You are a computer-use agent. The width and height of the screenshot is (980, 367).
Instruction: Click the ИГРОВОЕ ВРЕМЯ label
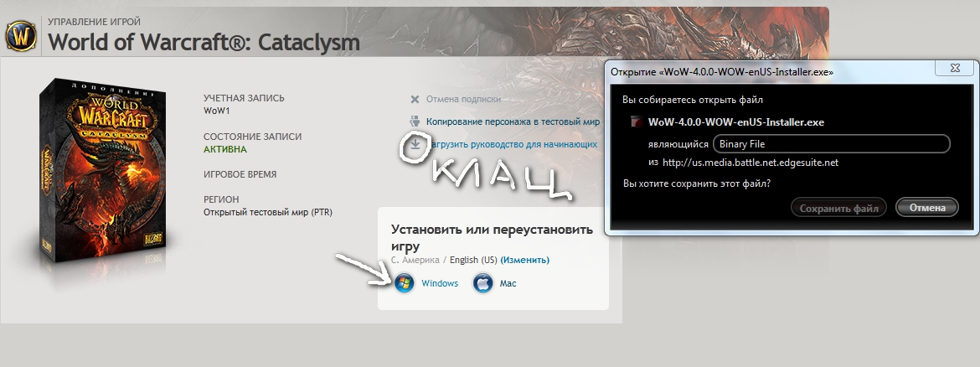240,174
